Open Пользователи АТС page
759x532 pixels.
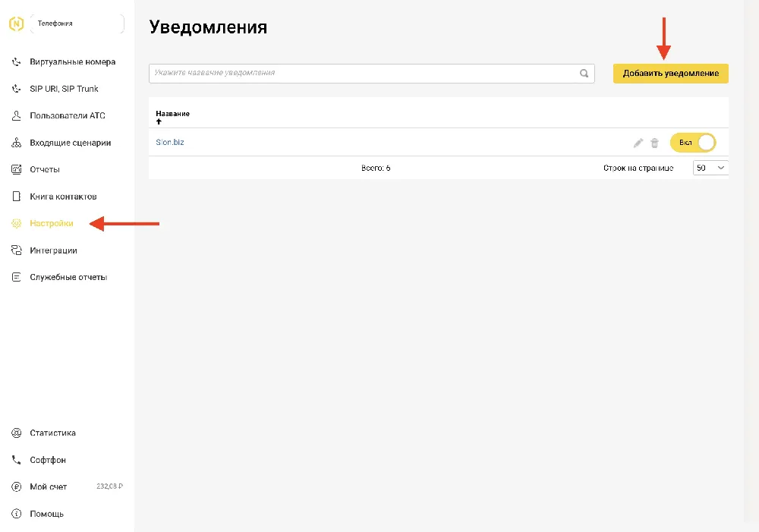pos(68,115)
